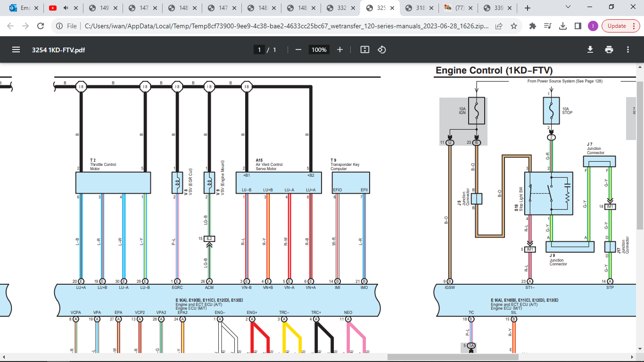Click the ACM terminal label

click(209, 287)
